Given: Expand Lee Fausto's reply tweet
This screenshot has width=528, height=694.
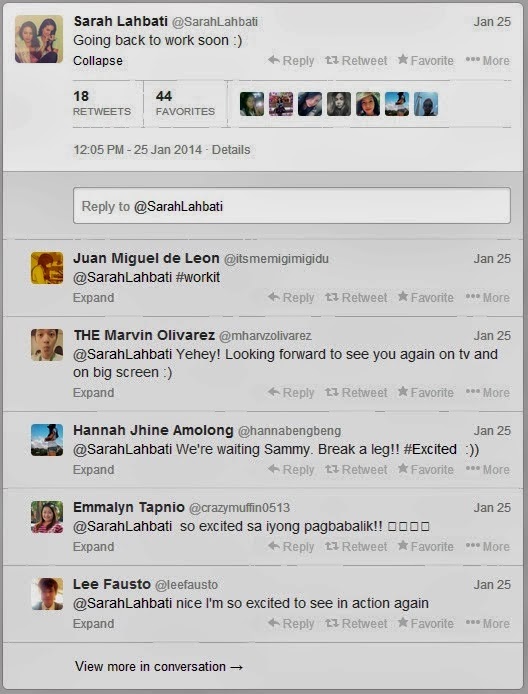Looking at the screenshot, I should point(93,624).
